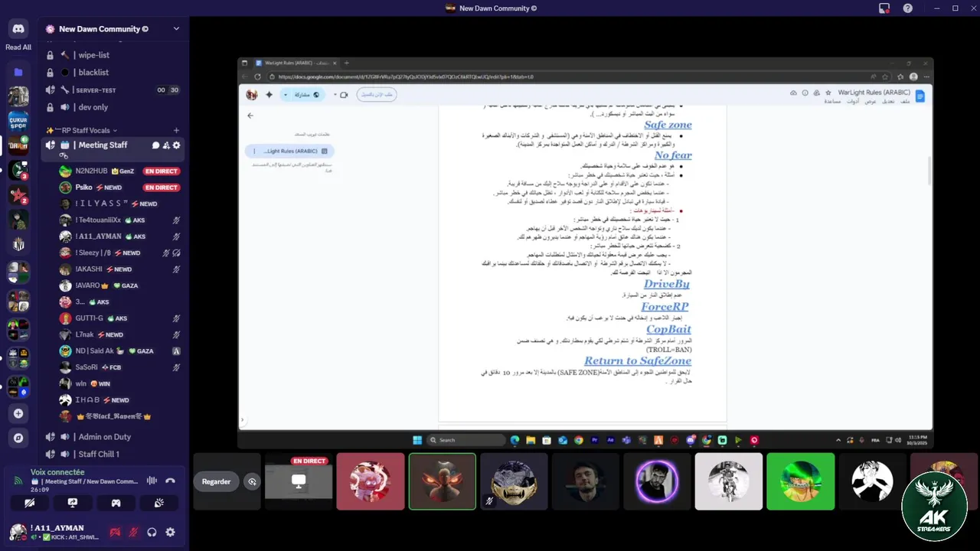Click the A11_AYMAN user profile avatar

18,532
